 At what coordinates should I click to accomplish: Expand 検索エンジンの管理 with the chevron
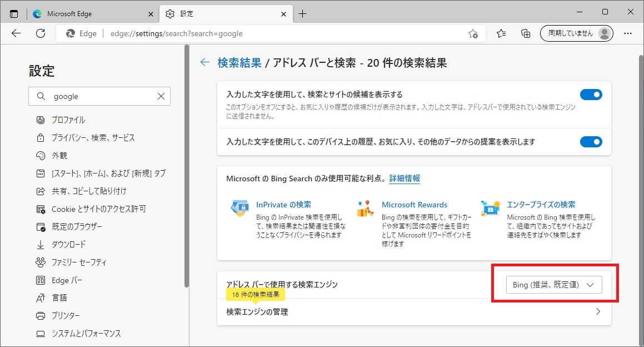(598, 311)
